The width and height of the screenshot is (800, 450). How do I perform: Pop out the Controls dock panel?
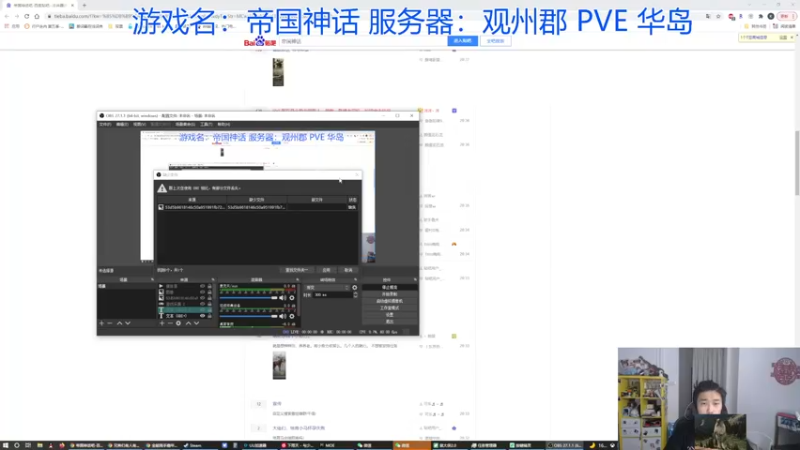[x=415, y=280]
